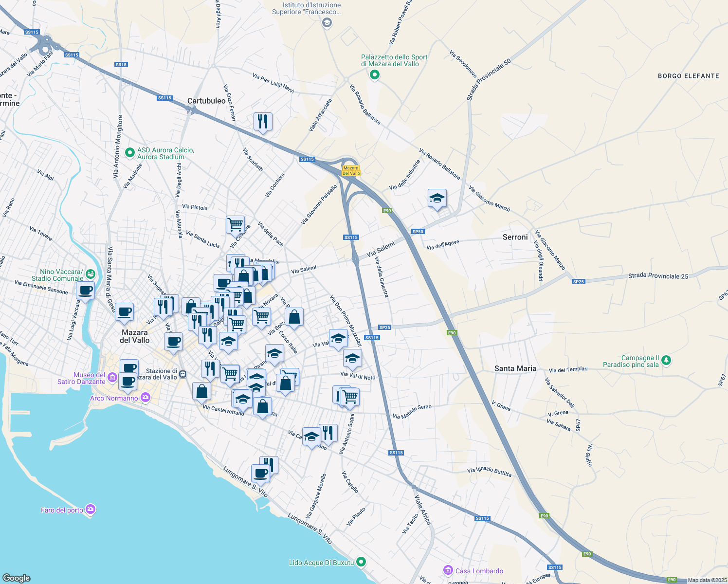Open the school marker beside Via Don Primo Mazzolari
728x584 pixels.
click(x=338, y=339)
